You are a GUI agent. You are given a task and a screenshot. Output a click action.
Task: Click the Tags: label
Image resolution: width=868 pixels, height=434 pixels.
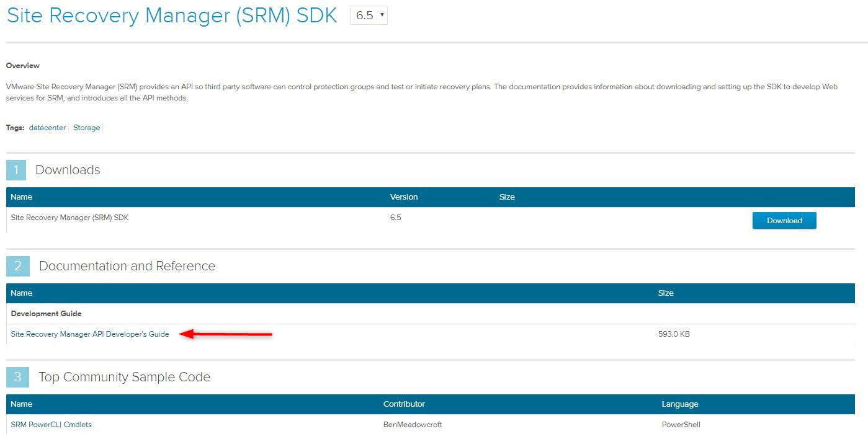16,128
